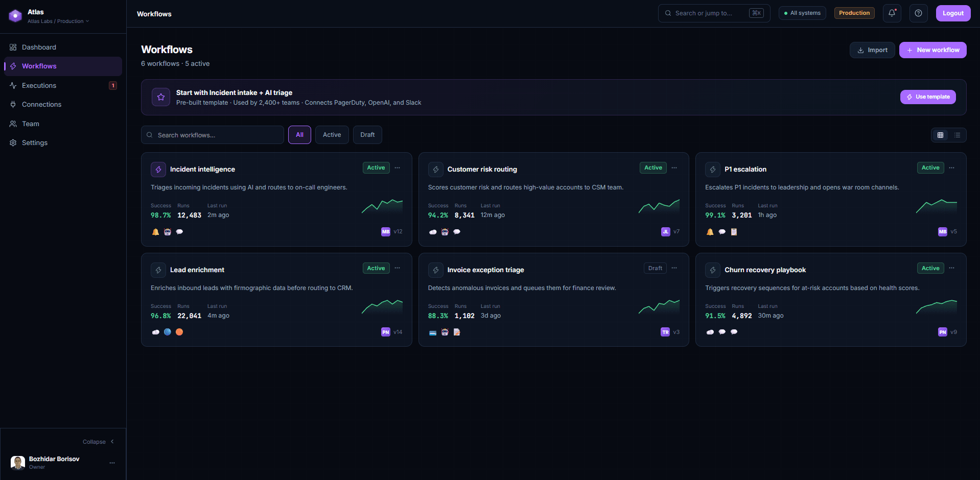Click MB owner avatar on Incident intelligence card

pos(386,232)
